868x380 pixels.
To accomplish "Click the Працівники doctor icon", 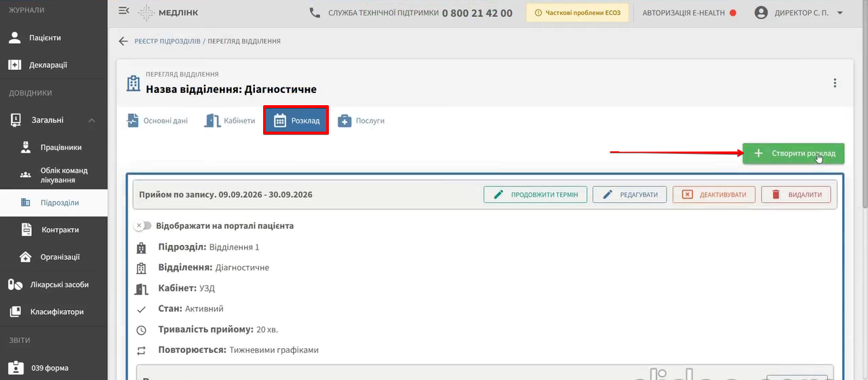I will (x=26, y=147).
